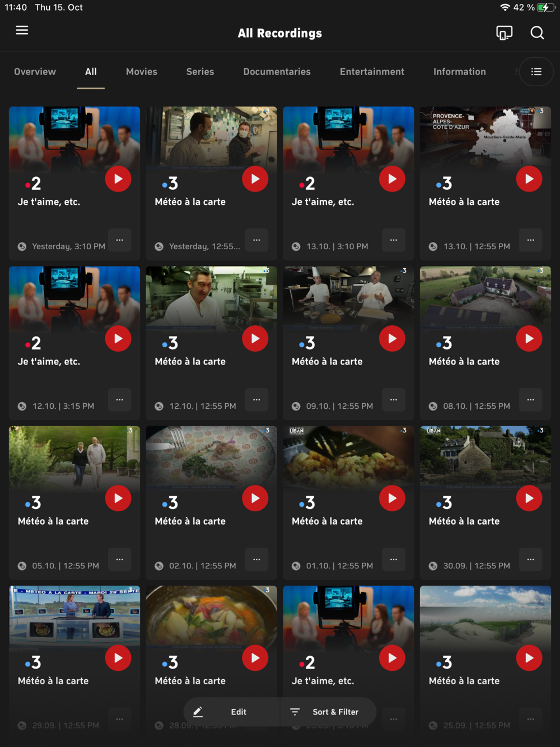
Task: Switch to the Overview tab
Action: 35,72
